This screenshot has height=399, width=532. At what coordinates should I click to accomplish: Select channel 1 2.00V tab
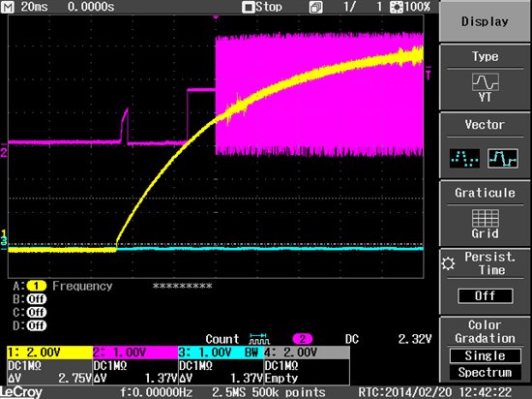point(50,353)
